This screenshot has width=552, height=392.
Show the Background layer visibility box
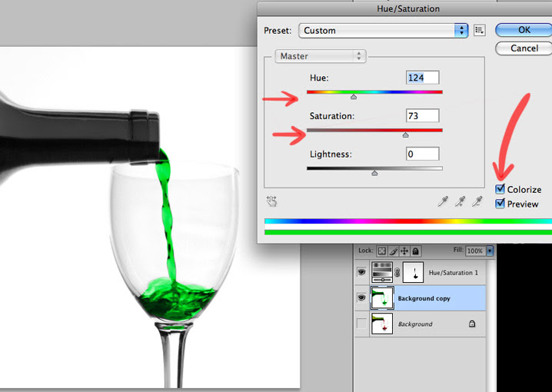361,324
